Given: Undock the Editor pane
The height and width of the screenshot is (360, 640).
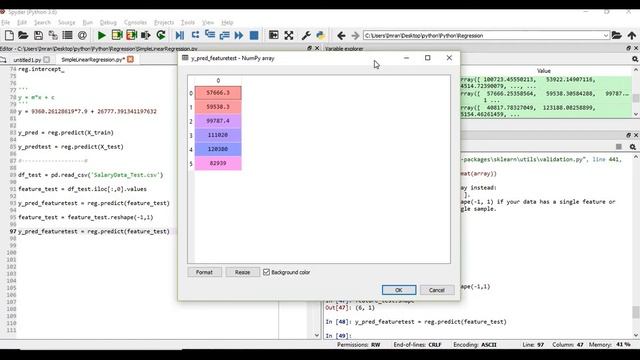Looking at the screenshot, I should tap(309, 48).
